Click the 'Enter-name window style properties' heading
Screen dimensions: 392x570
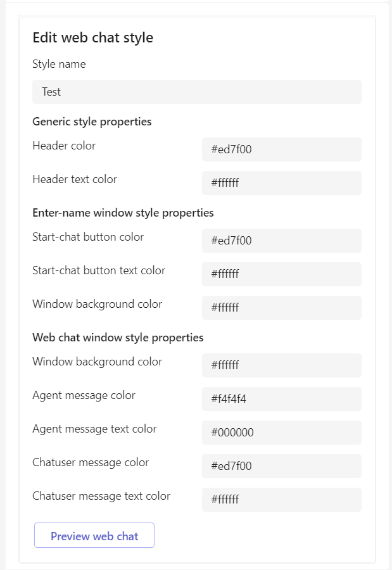coord(123,213)
